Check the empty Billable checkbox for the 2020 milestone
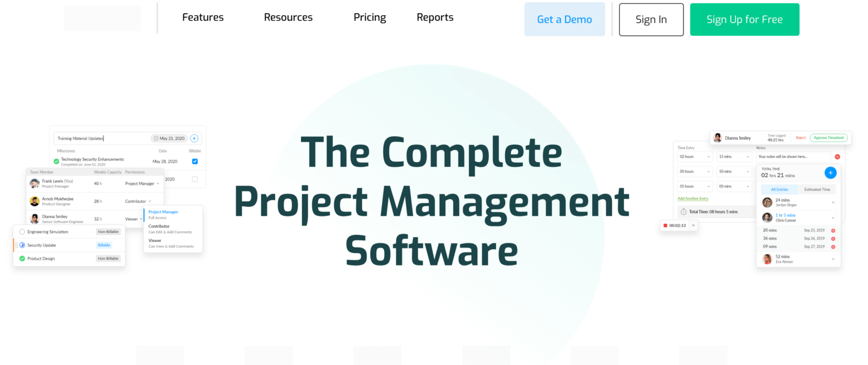The height and width of the screenshot is (365, 868). [196, 179]
